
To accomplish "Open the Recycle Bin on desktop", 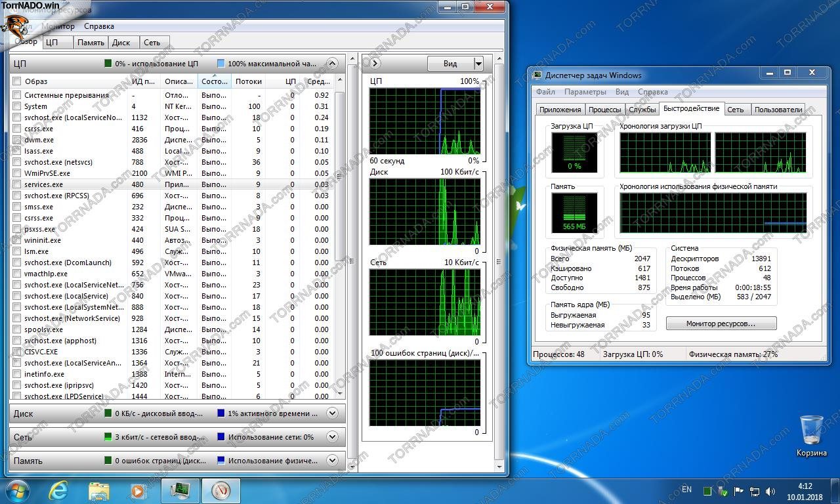I will (x=812, y=430).
